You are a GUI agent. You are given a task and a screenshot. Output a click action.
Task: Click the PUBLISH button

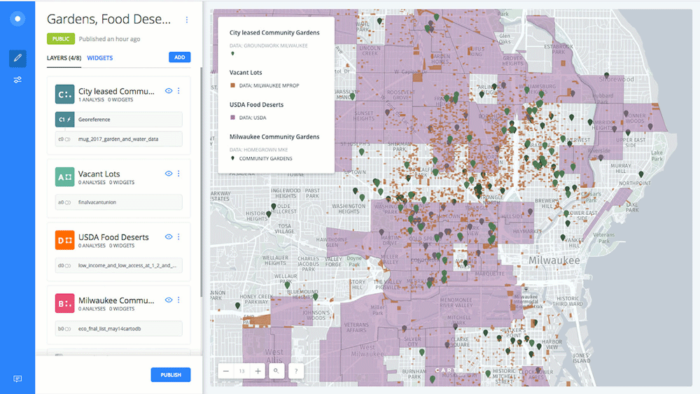171,375
